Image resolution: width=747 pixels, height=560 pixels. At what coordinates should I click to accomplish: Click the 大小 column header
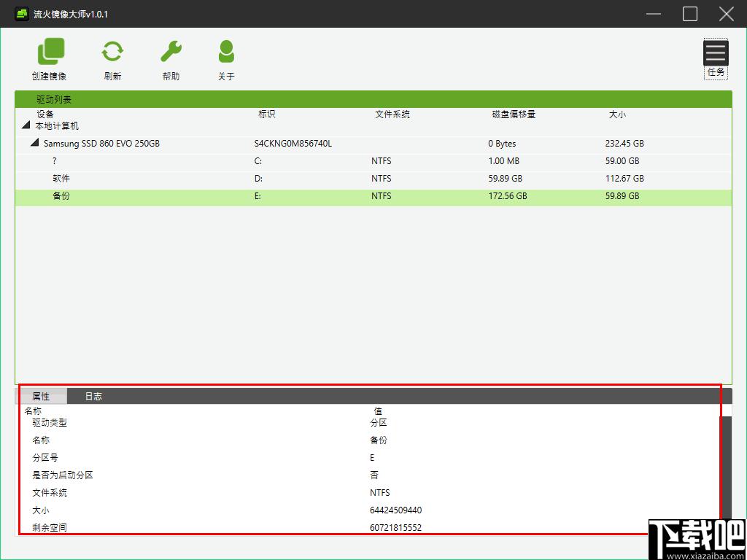(617, 114)
